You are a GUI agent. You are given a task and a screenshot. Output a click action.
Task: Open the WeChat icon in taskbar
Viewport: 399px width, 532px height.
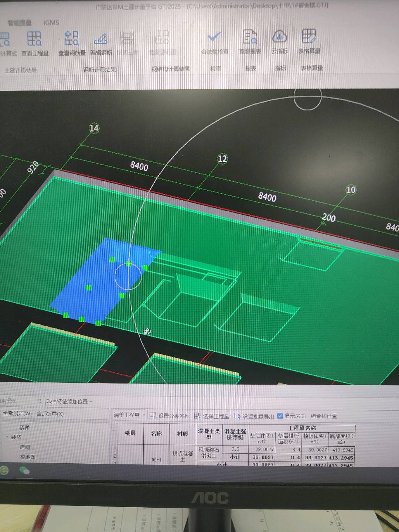[x=24, y=471]
